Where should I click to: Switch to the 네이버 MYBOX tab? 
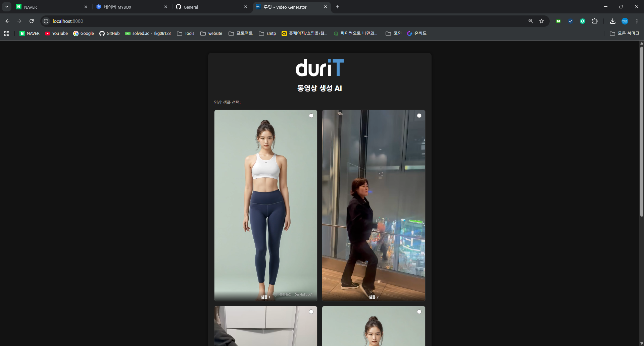pos(132,7)
